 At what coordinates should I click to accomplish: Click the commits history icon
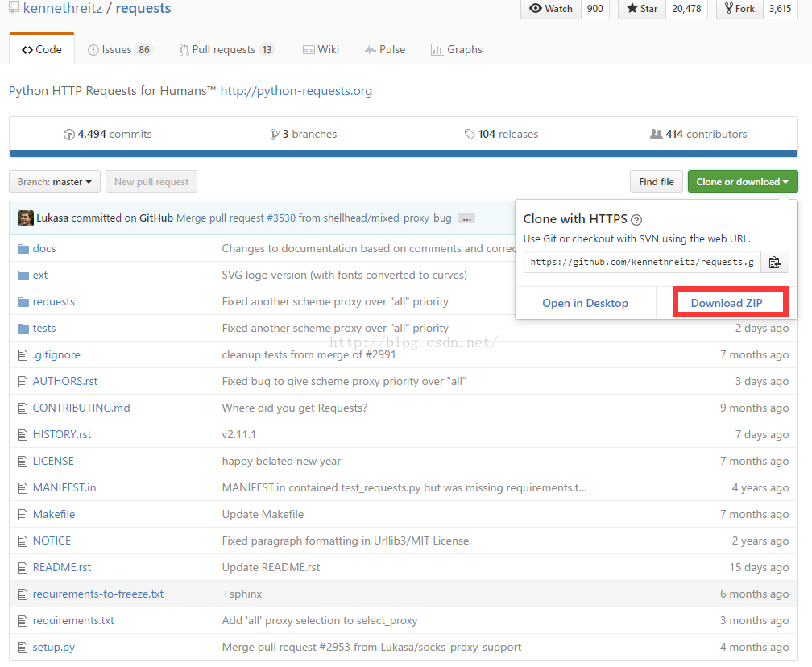click(x=68, y=135)
